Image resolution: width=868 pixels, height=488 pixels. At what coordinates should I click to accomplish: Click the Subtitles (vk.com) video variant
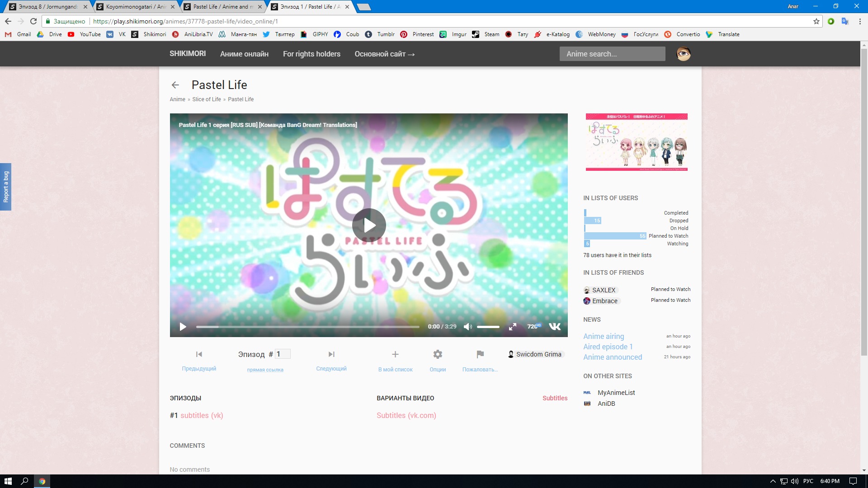click(406, 415)
